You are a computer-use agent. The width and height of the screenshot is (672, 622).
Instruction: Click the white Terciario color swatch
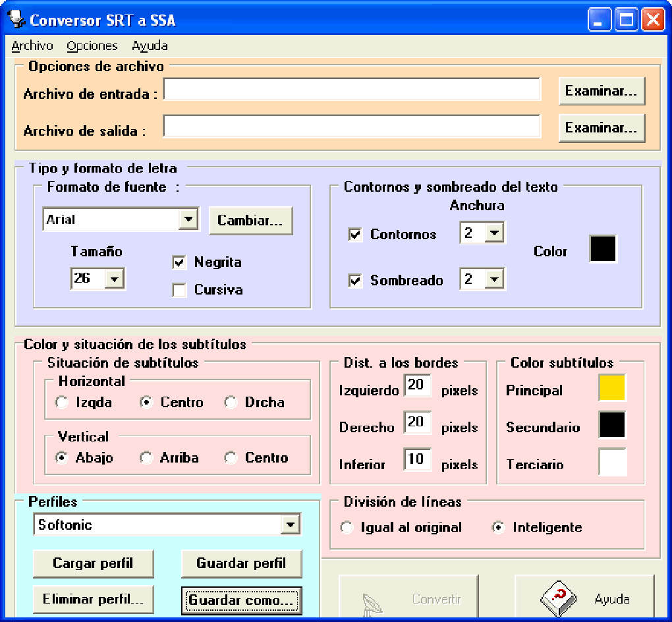(x=612, y=462)
